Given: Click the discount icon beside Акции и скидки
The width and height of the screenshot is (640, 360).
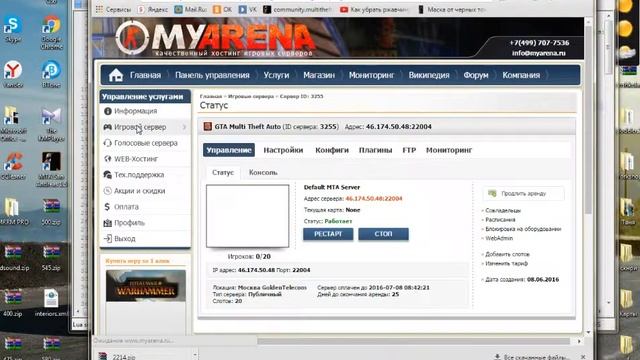Looking at the screenshot, I should click(x=108, y=191).
